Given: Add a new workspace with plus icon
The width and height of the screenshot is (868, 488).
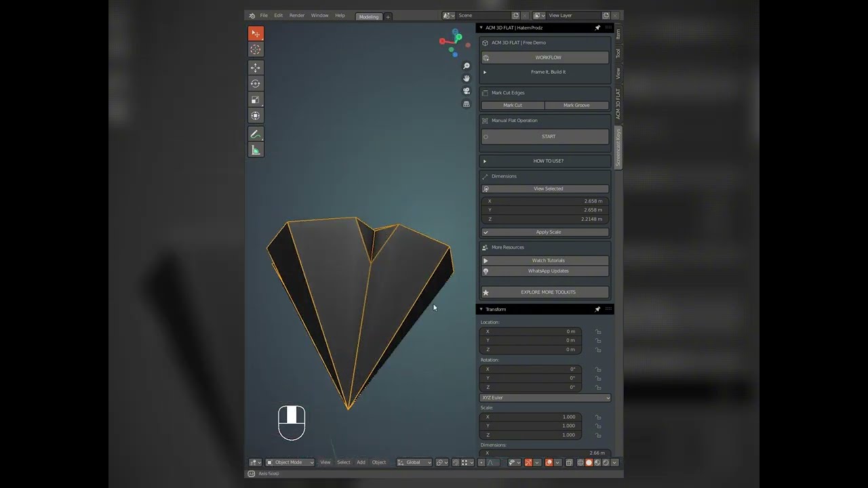Looking at the screenshot, I should [x=388, y=16].
